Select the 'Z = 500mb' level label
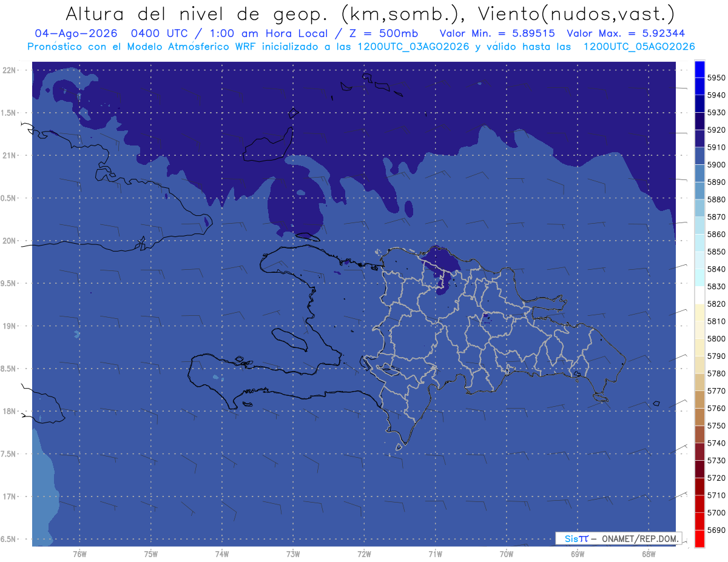This screenshot has width=728, height=562. pyautogui.click(x=383, y=33)
